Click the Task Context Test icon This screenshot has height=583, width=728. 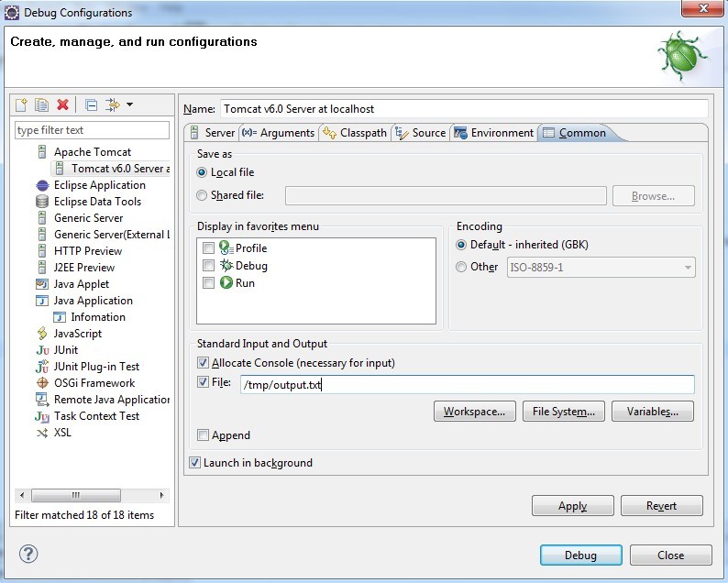(x=42, y=416)
